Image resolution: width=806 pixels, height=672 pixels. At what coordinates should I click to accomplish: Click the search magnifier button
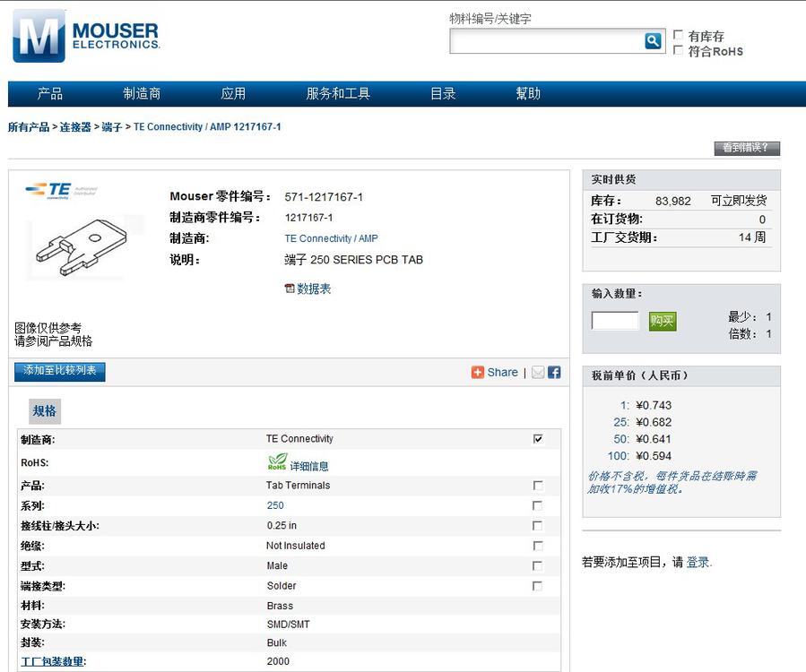point(653,40)
